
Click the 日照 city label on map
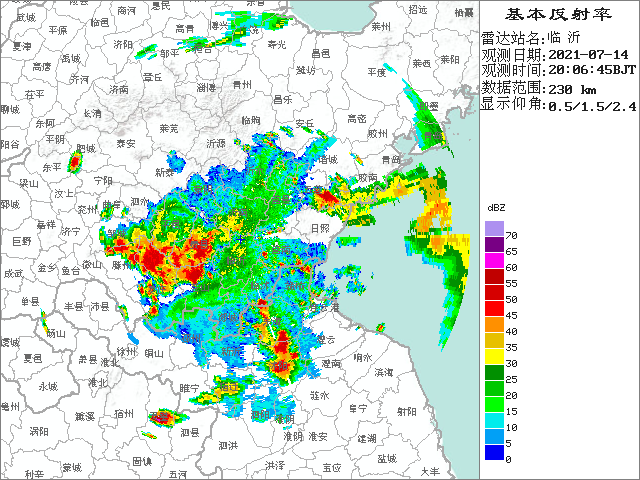click(x=319, y=228)
